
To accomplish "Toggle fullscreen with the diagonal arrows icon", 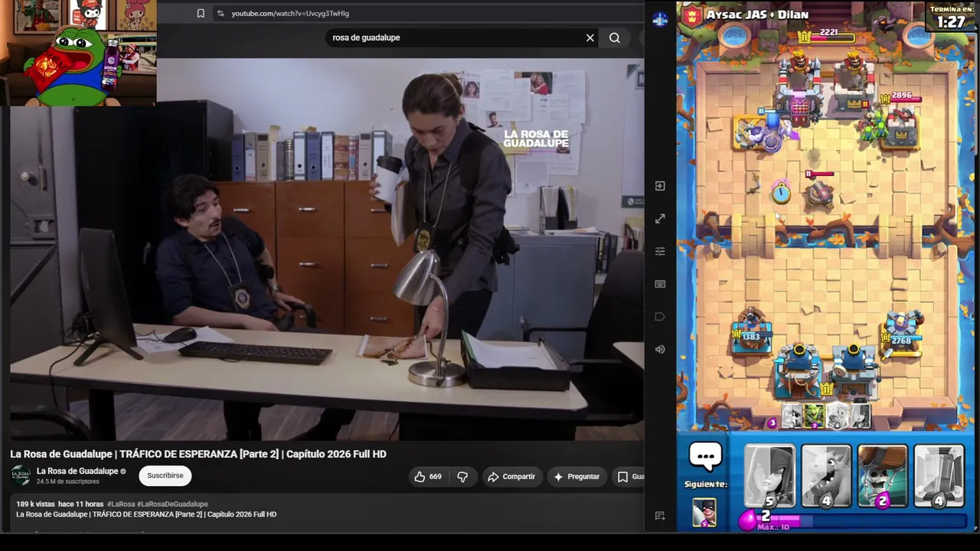I will tap(660, 219).
